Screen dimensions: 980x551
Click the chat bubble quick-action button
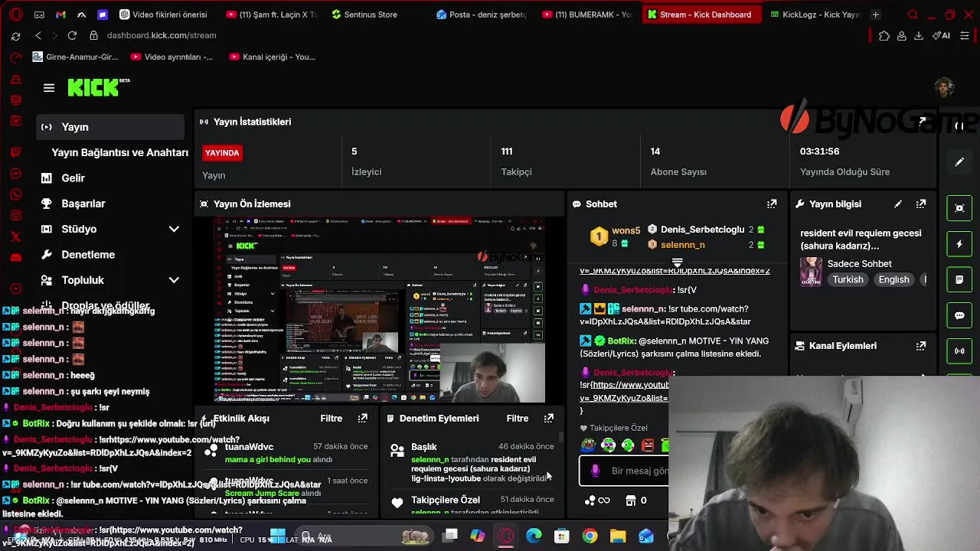point(959,315)
